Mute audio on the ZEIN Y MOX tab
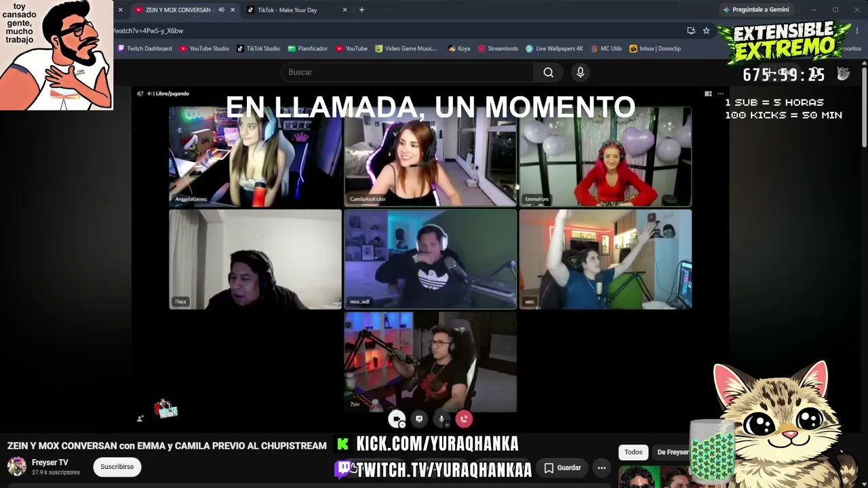Screen dimensions: 868x488 221,10
